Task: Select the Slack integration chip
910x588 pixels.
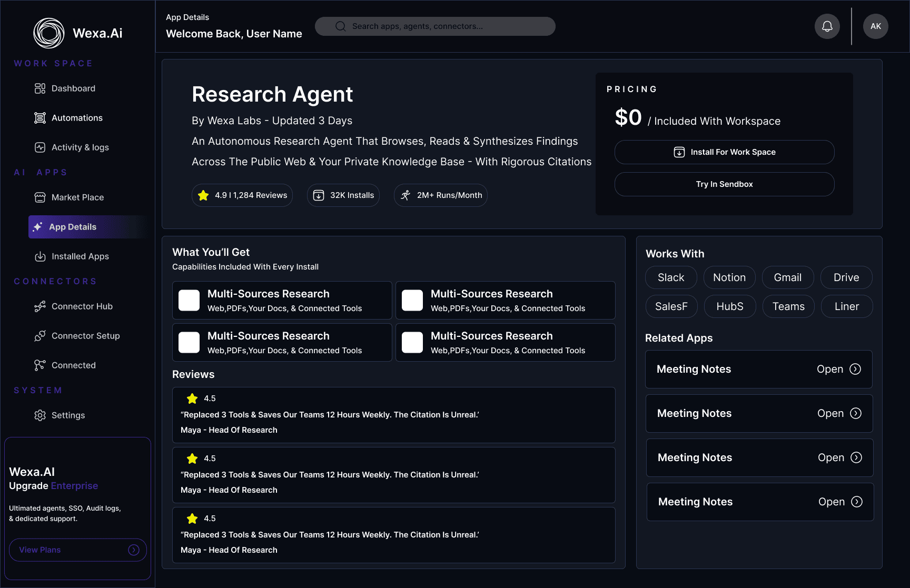Action: click(671, 277)
